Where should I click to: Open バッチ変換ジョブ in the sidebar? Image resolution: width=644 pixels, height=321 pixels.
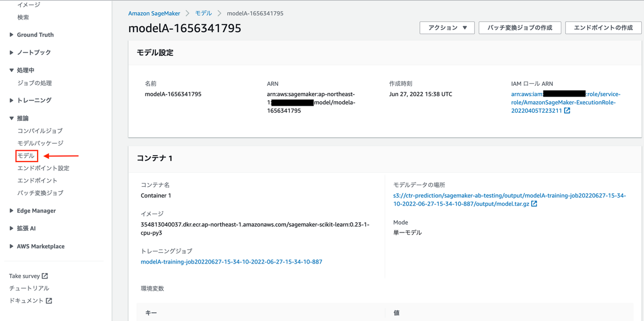click(40, 193)
